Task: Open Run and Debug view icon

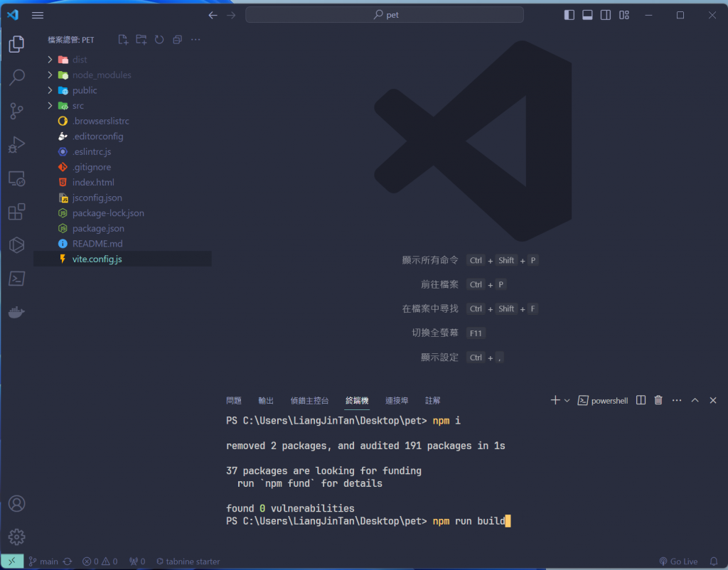Action: (17, 144)
